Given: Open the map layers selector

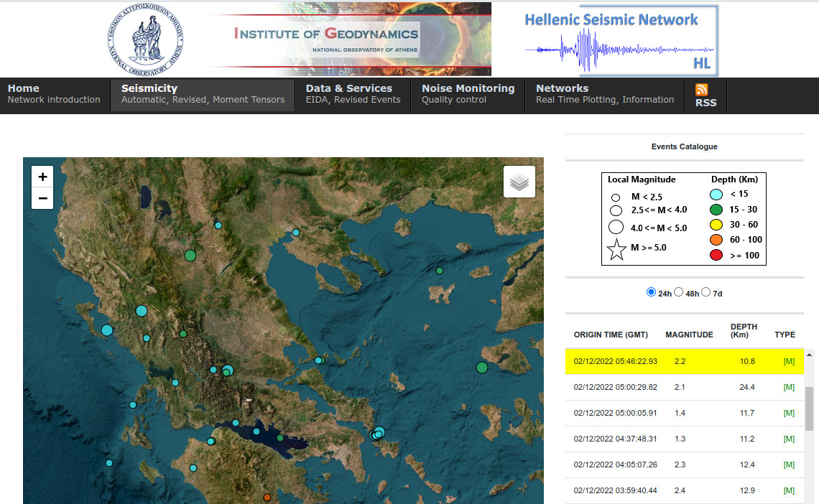Looking at the screenshot, I should (x=519, y=182).
